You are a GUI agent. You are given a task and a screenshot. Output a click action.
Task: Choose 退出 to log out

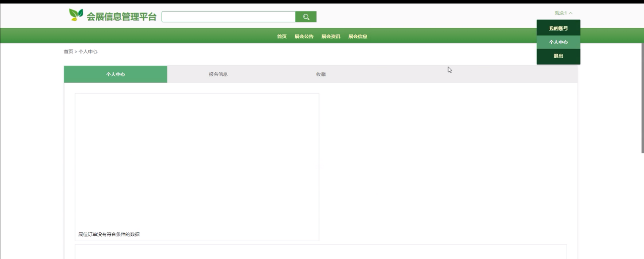pos(558,56)
